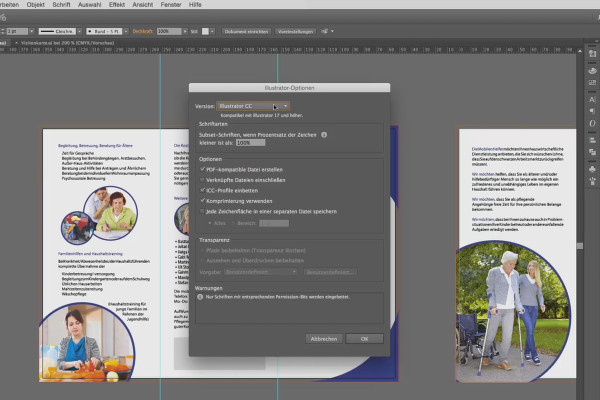Viewport: 600px width, 400px height.
Task: Select the 'Alles' radio button
Action: point(209,223)
